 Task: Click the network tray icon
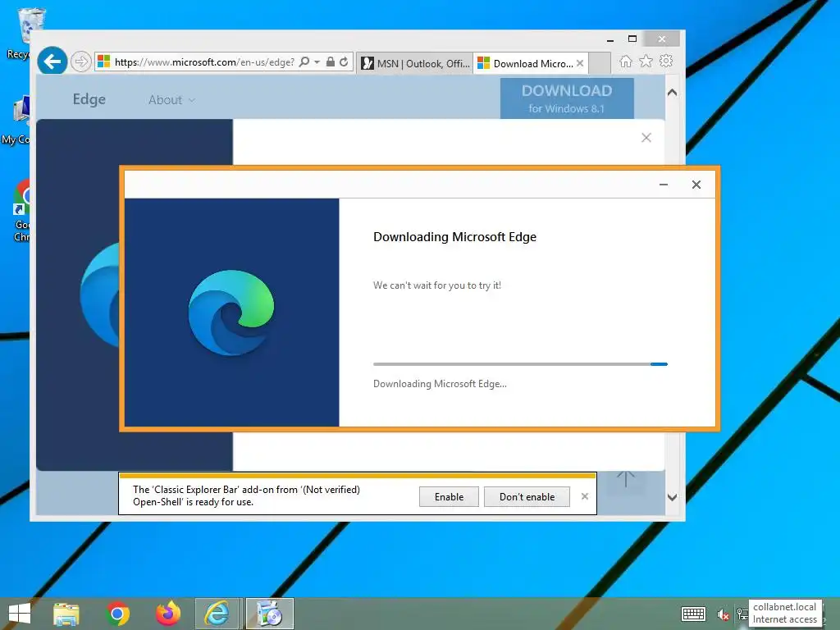click(x=742, y=614)
